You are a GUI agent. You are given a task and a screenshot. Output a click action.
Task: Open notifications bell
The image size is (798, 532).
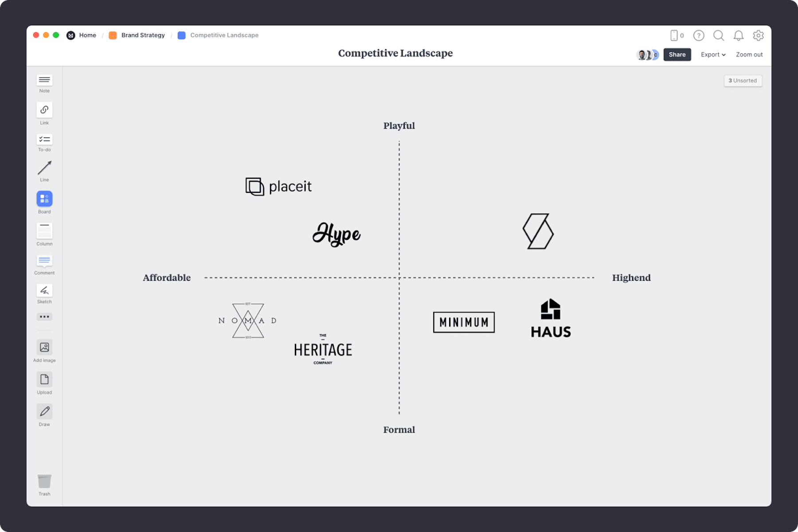[x=739, y=35]
